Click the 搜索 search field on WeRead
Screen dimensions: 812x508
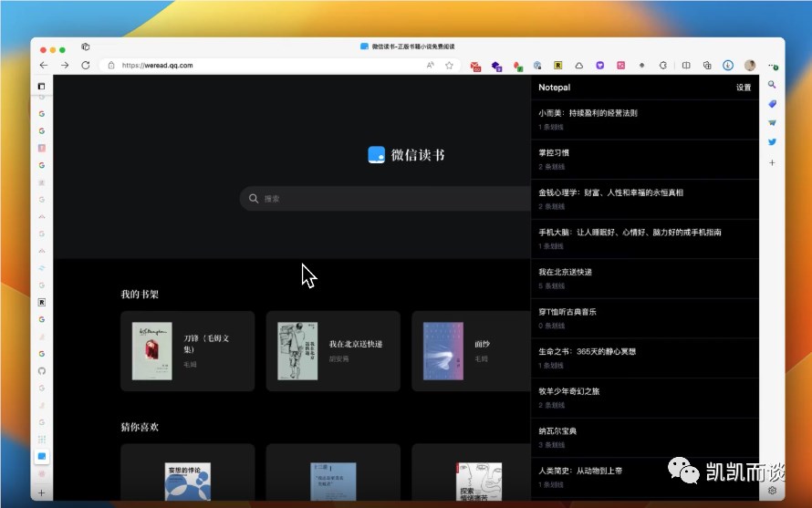coord(385,198)
